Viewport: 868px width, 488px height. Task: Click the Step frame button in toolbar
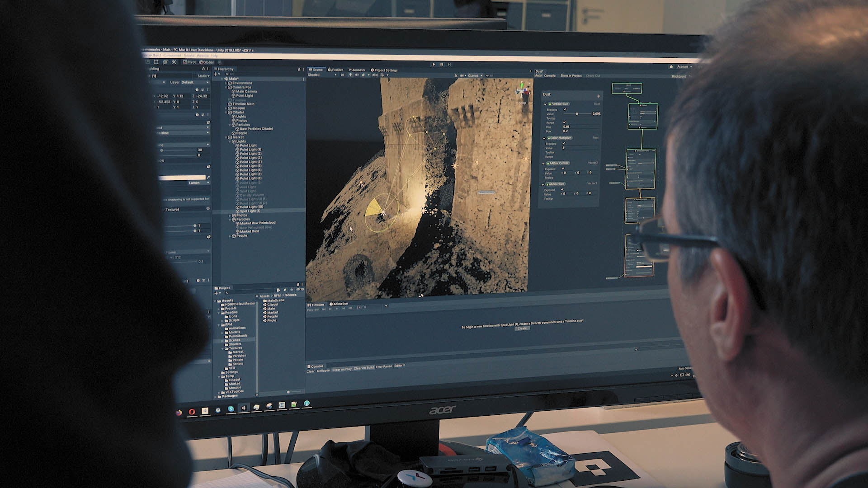click(449, 64)
